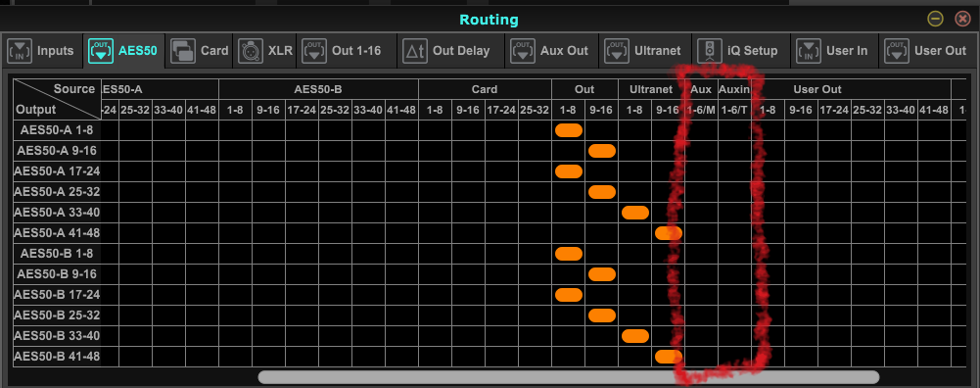Toggle AES50-A 1-8 from Out 1-8

tap(569, 130)
